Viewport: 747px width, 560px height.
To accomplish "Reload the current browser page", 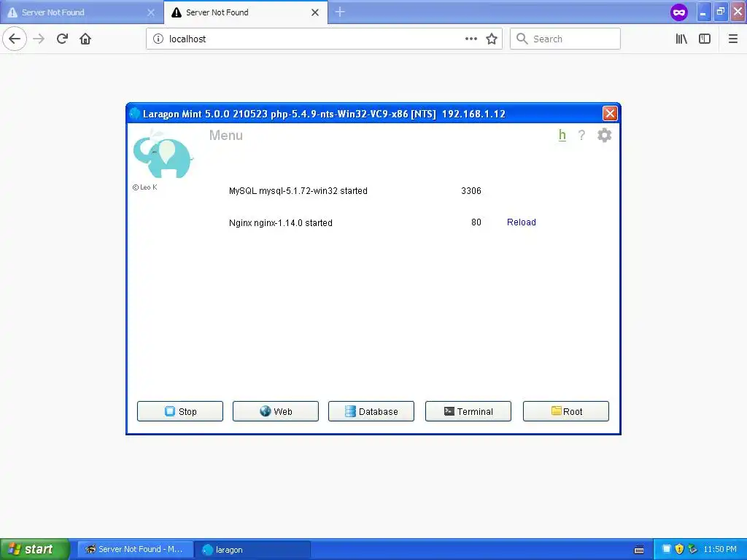I will click(62, 39).
